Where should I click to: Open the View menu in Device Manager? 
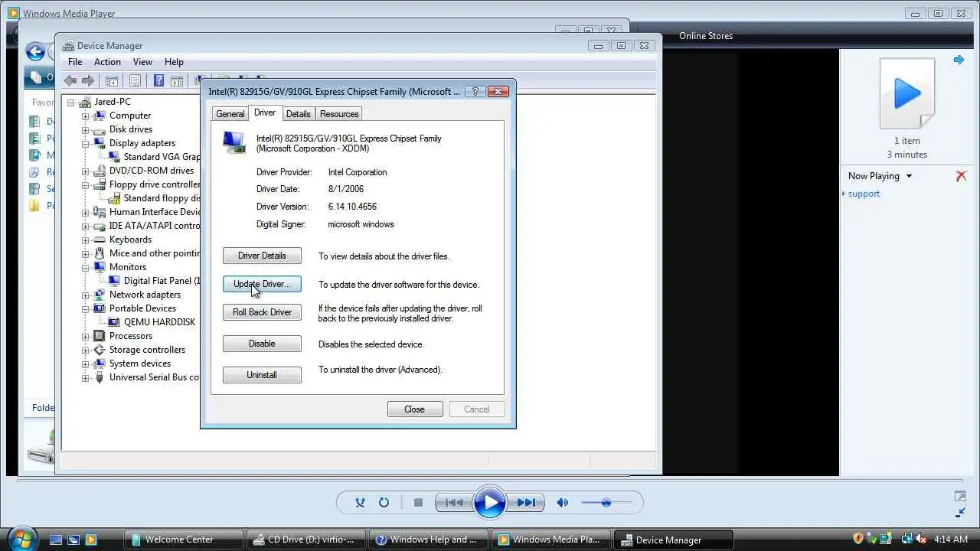click(x=142, y=62)
